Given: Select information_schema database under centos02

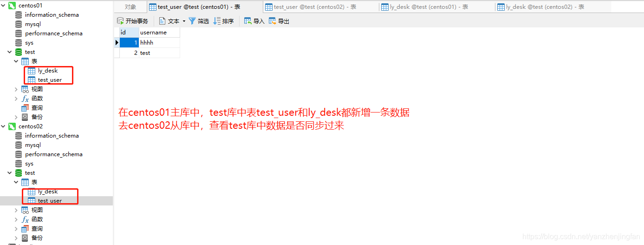Looking at the screenshot, I should [52, 136].
